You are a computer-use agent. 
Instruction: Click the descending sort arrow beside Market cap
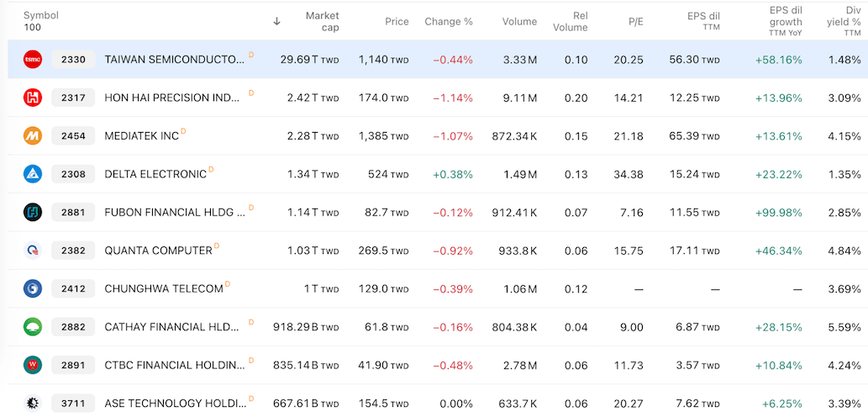[276, 22]
